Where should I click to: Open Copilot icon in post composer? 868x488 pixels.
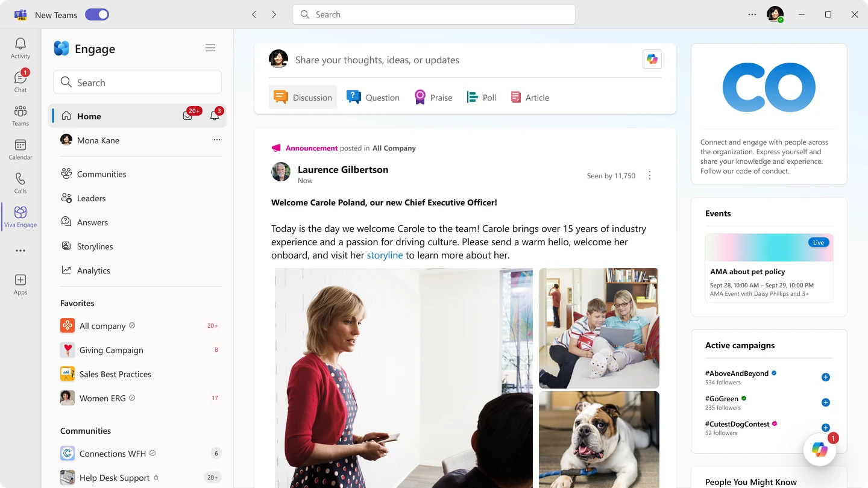652,59
